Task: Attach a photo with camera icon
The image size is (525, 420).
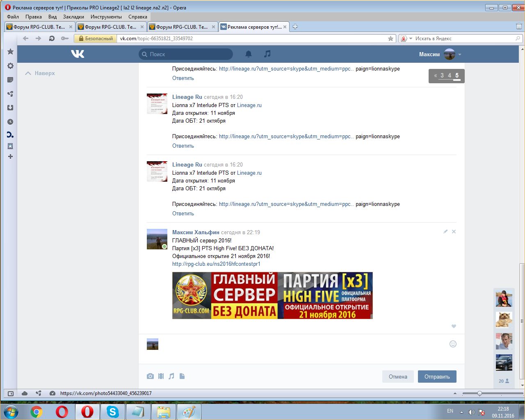Action: pyautogui.click(x=150, y=376)
